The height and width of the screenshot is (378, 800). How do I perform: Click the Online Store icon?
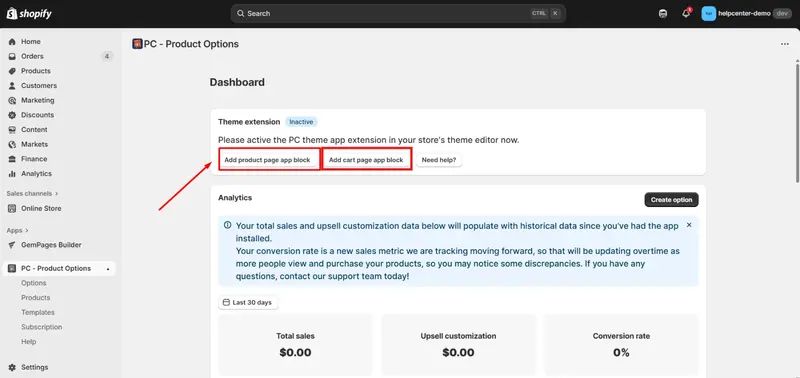click(12, 209)
